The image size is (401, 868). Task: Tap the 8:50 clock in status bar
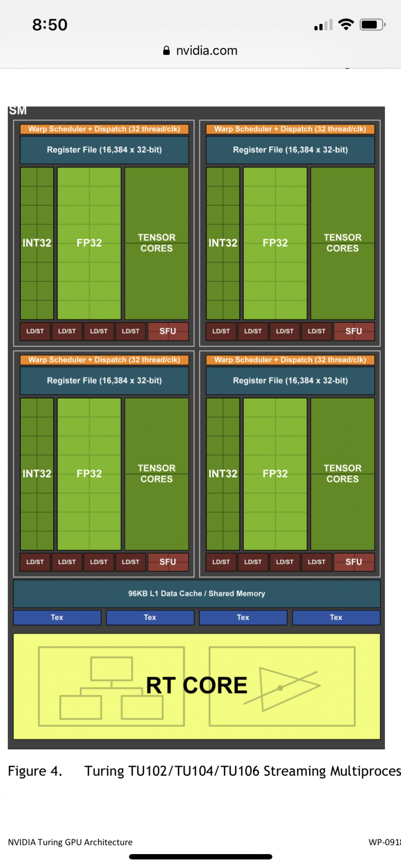click(50, 25)
